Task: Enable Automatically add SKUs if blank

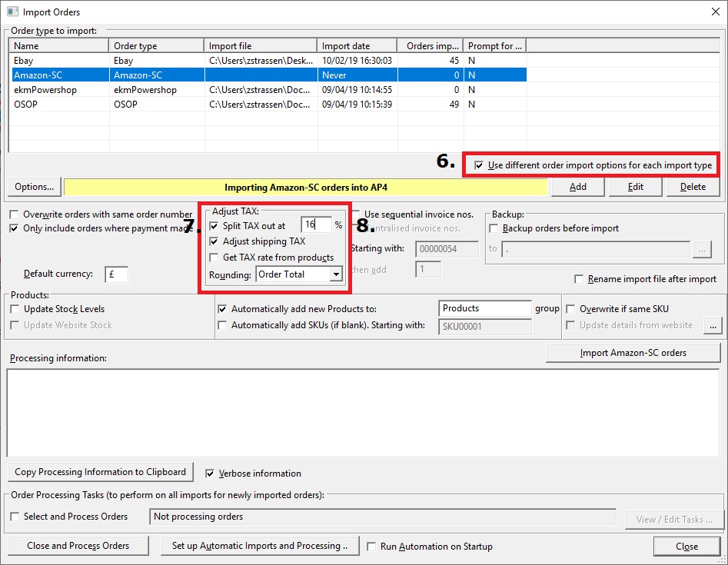Action: 222,325
